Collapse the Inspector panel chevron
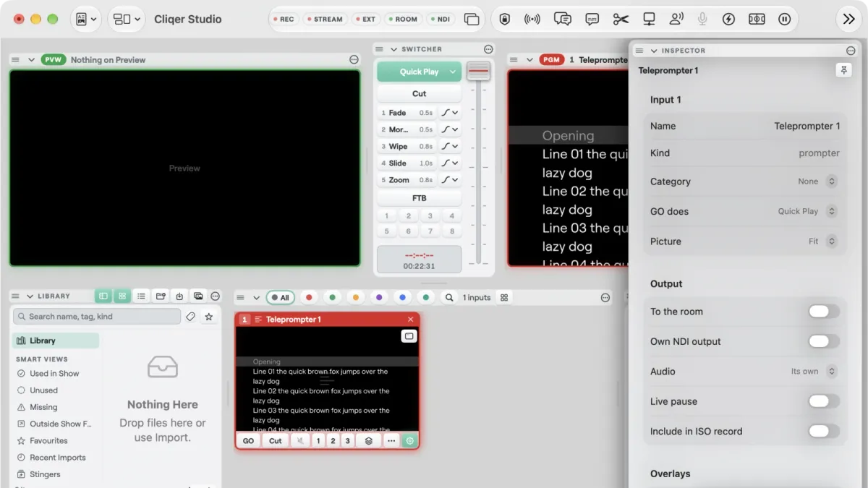 654,51
